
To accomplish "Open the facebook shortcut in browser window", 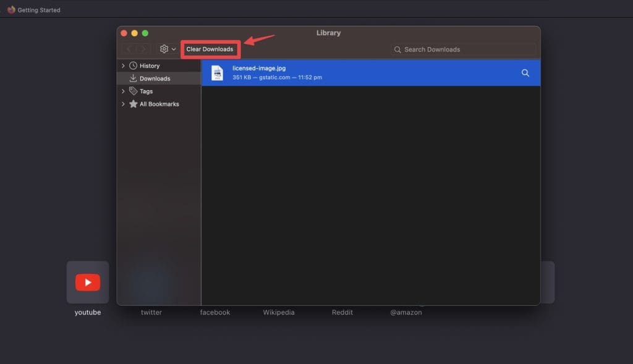I will pyautogui.click(x=215, y=312).
